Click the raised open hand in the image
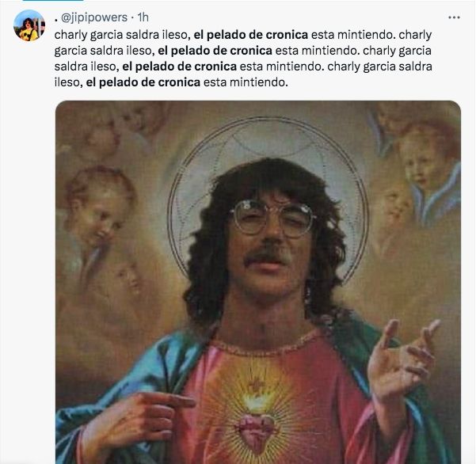 402,361
